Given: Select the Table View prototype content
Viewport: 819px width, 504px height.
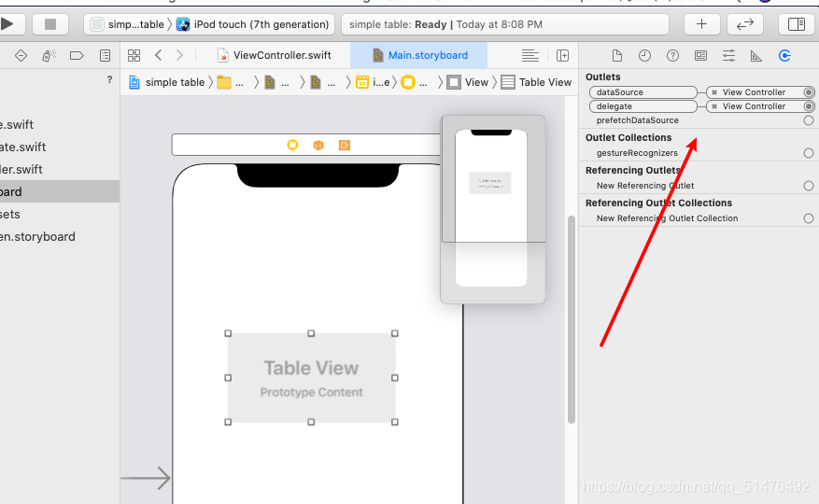Looking at the screenshot, I should click(x=311, y=378).
